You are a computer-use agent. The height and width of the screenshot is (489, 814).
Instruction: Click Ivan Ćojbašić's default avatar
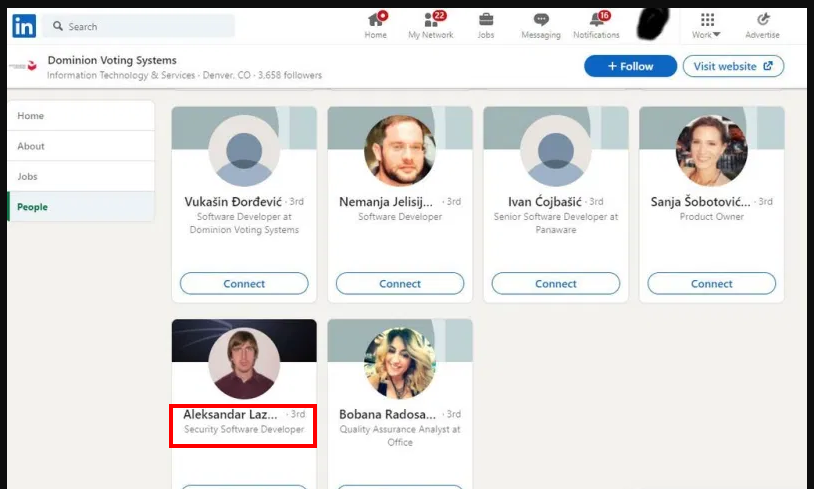pyautogui.click(x=555, y=151)
